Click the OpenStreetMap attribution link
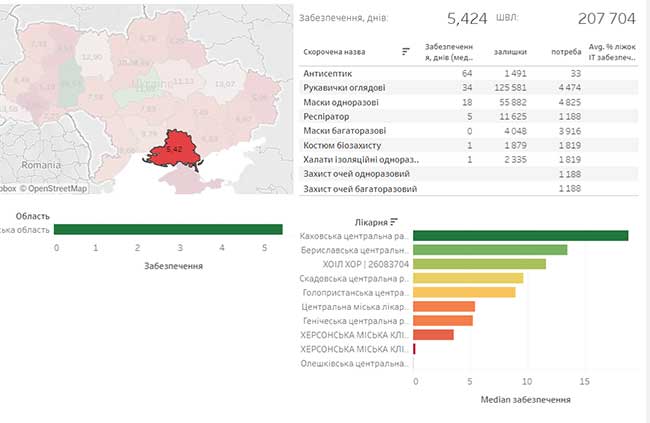The image size is (650, 423). tap(52, 187)
